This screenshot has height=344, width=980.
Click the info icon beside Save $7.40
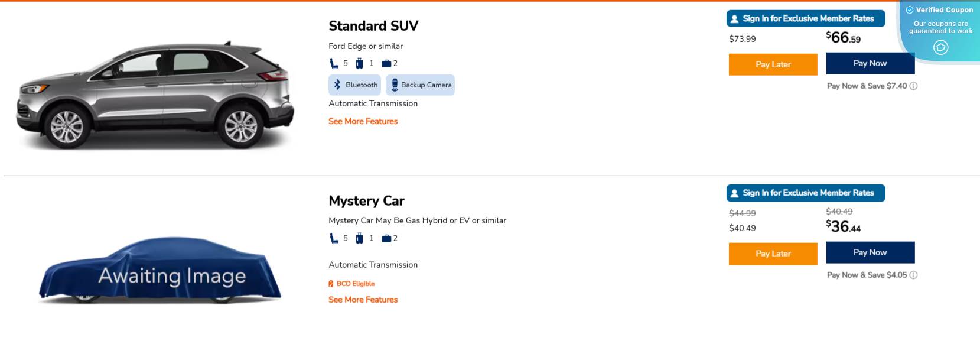click(913, 86)
